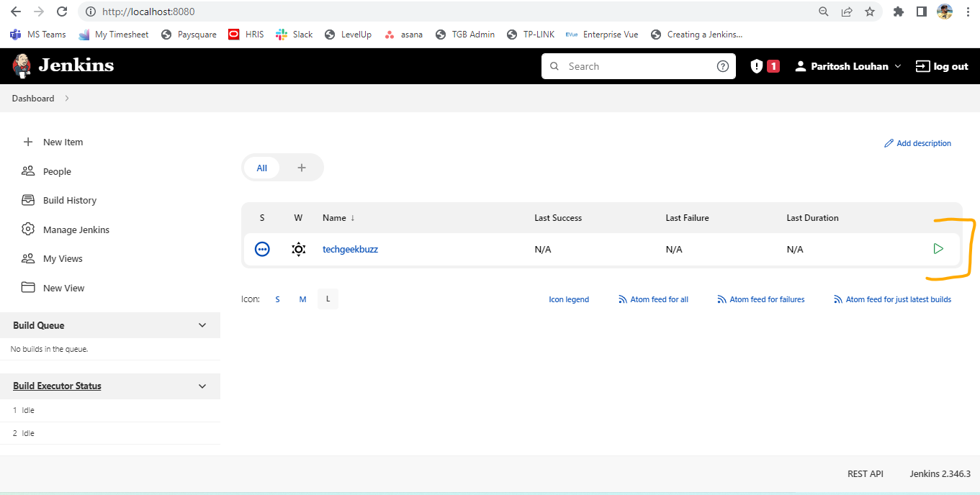980x495 pixels.
Task: Click the search help question mark icon
Action: [x=723, y=66]
